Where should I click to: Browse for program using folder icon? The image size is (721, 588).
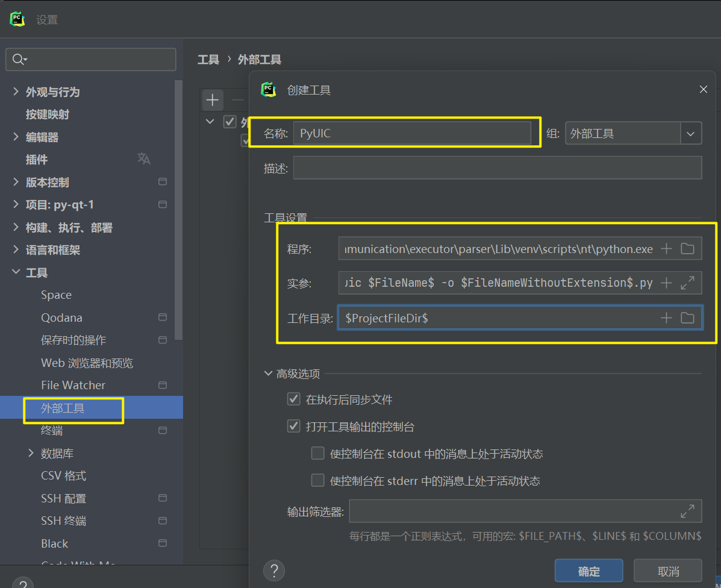[687, 249]
